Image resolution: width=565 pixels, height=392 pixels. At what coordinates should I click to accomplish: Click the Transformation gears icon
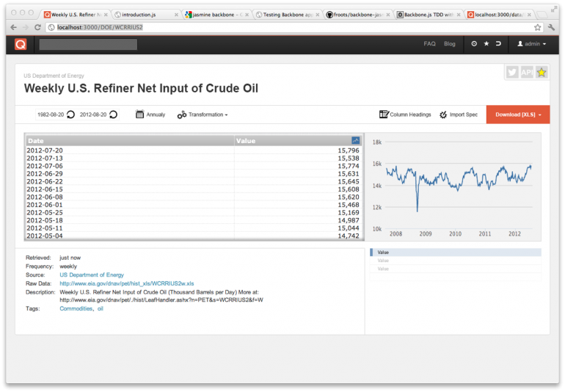(182, 115)
